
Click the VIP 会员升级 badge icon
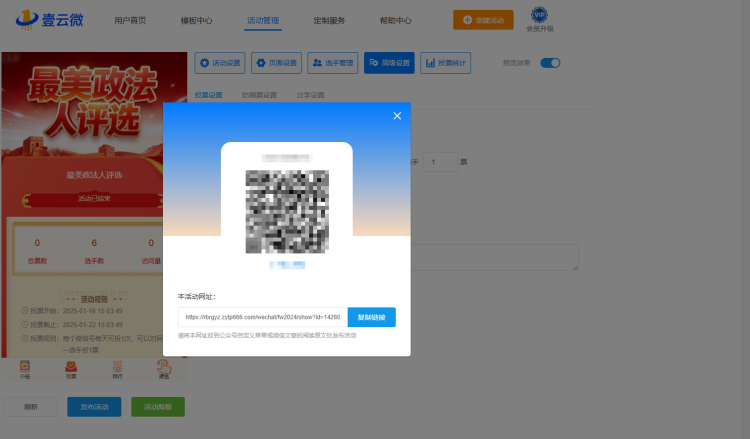click(540, 15)
